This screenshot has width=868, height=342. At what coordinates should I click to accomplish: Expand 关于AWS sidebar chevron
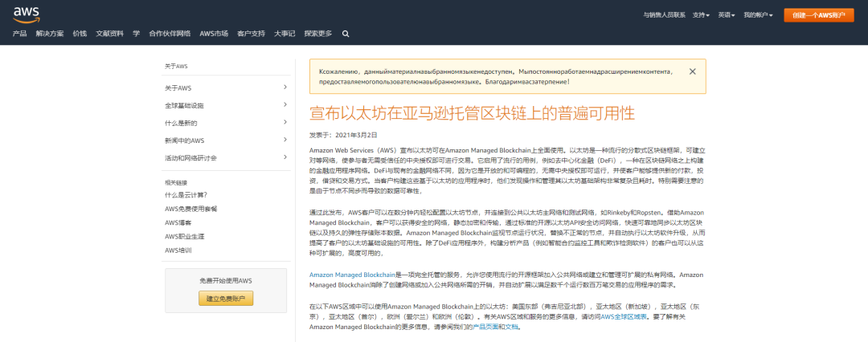click(x=285, y=88)
